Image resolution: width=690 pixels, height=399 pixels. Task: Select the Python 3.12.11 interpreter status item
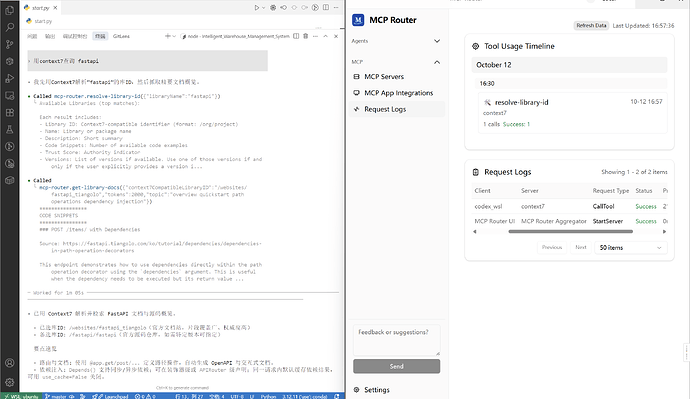[x=305, y=396]
